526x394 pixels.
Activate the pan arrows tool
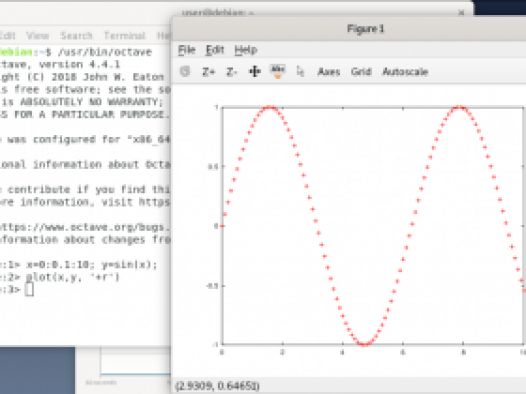point(255,71)
